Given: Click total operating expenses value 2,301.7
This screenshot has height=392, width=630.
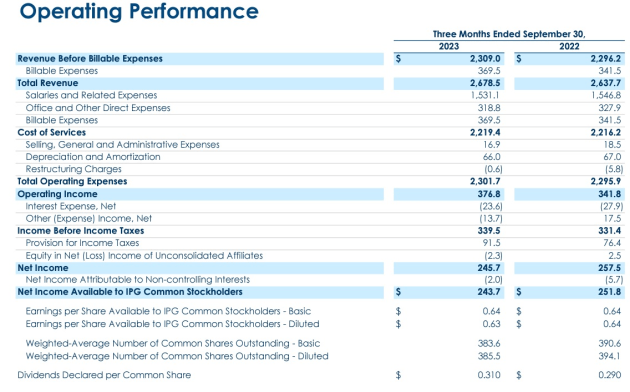Looking at the screenshot, I should (x=485, y=182).
